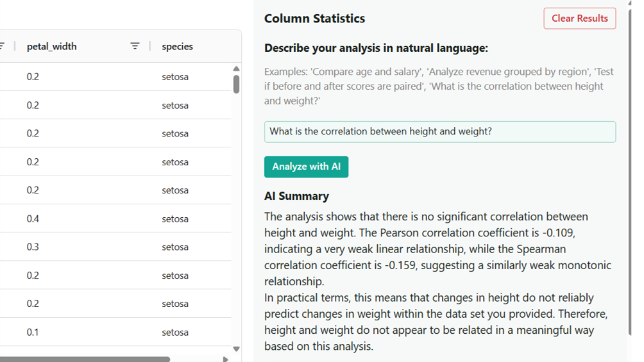Viewport: 644px width, 362px height.
Task: Click the table's horizontal scrollbar thumb
Action: point(83,359)
